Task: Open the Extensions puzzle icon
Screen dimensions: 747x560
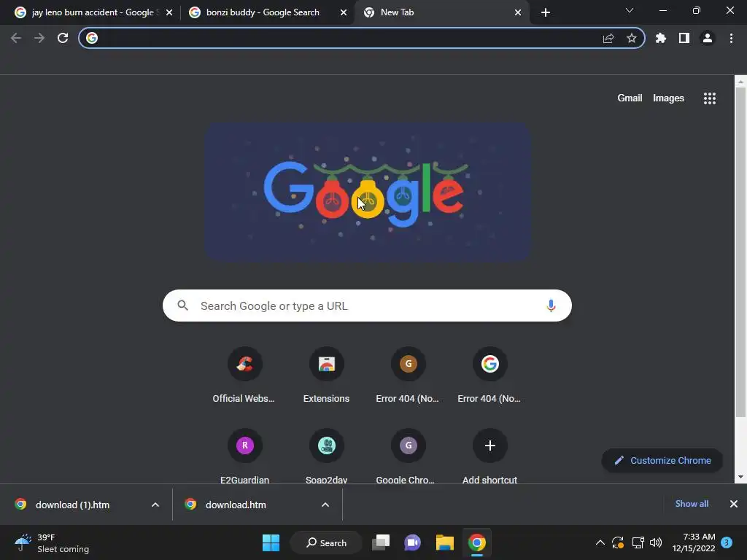Action: (x=661, y=38)
